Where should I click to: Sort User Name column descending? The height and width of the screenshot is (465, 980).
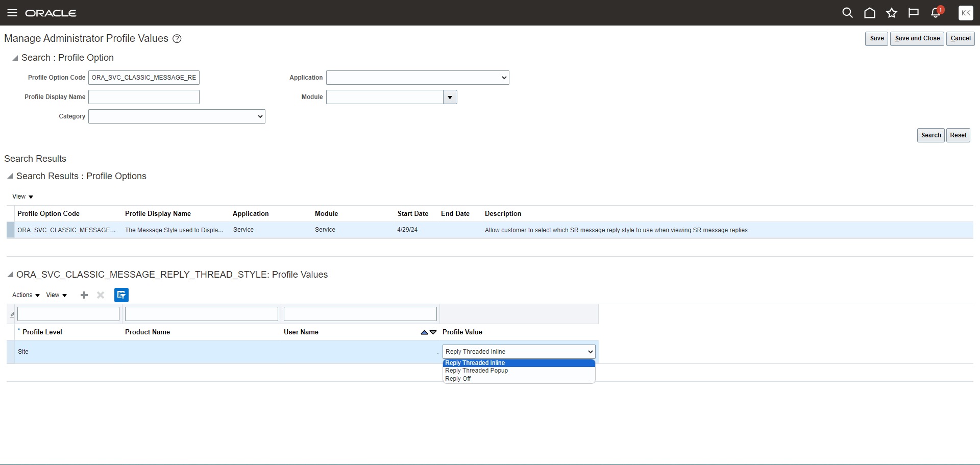[433, 332]
